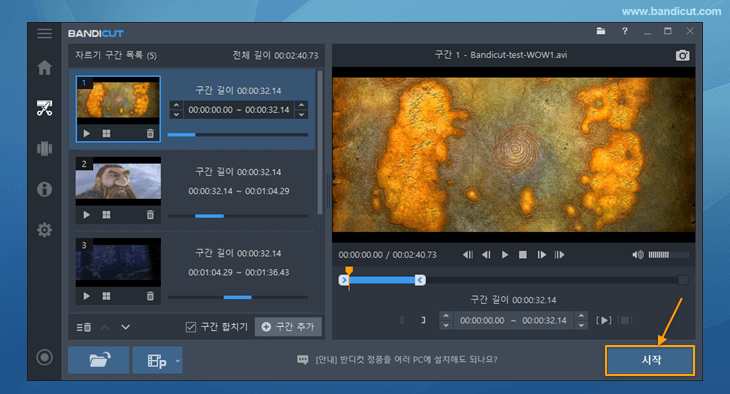730x394 pixels.
Task: Toggle the 구간 합치기 checkbox
Action: [x=190, y=327]
